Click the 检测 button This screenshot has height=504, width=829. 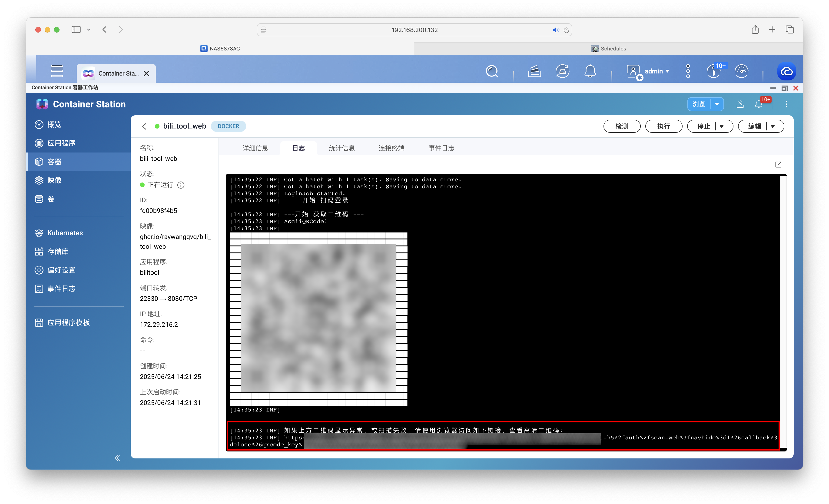tap(622, 126)
